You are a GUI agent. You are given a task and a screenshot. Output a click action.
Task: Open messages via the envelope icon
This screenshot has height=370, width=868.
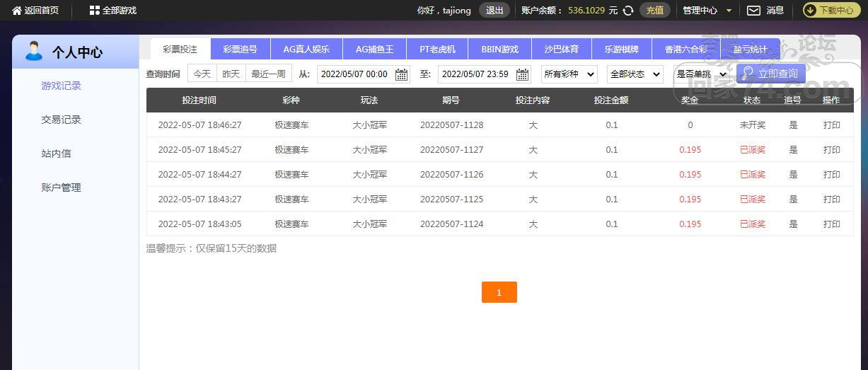tap(754, 11)
